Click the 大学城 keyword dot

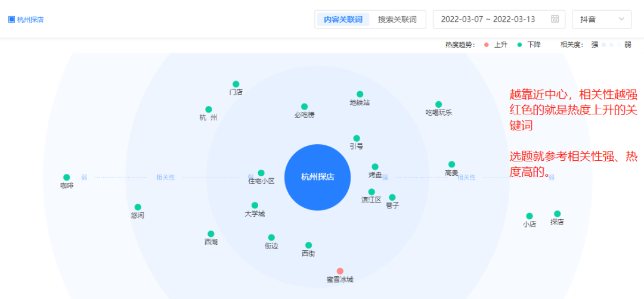coord(255,205)
